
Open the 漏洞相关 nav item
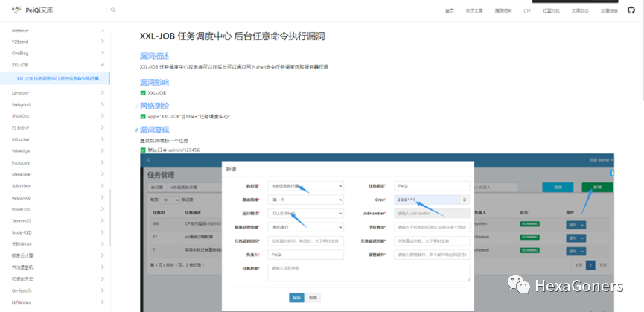click(503, 10)
